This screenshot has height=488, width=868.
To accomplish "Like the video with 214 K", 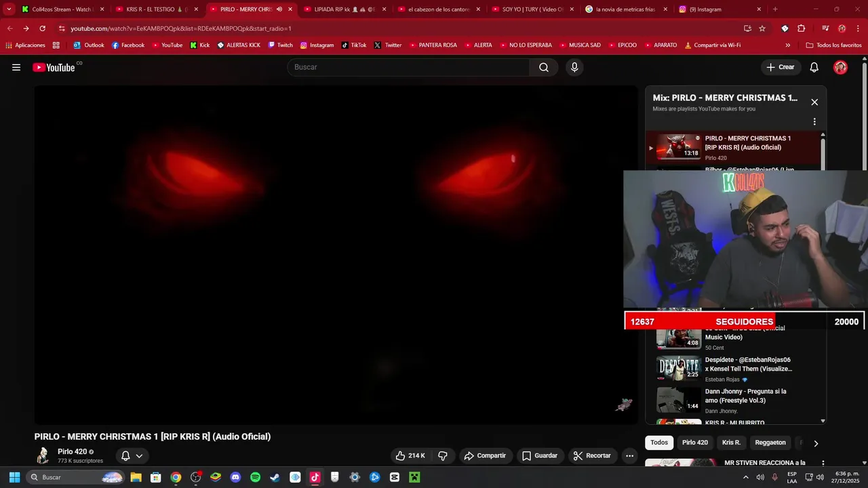I will coord(410,455).
